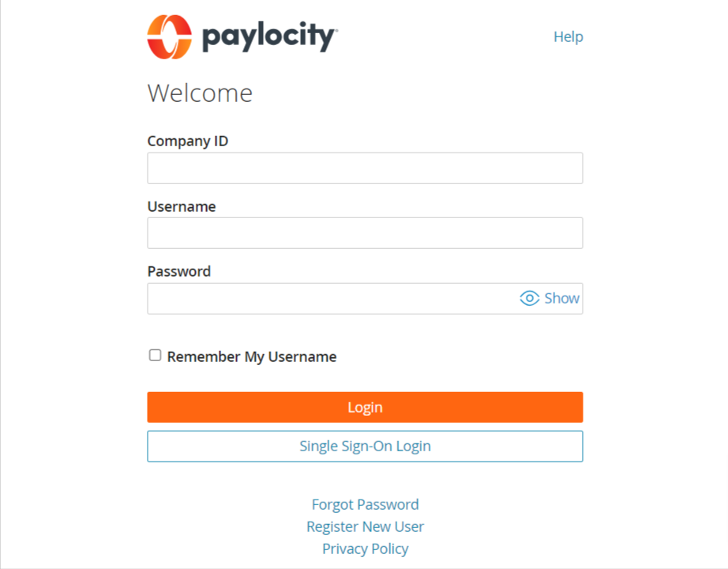Check the Remember My Username checkbox
The width and height of the screenshot is (728, 569).
[x=155, y=355]
